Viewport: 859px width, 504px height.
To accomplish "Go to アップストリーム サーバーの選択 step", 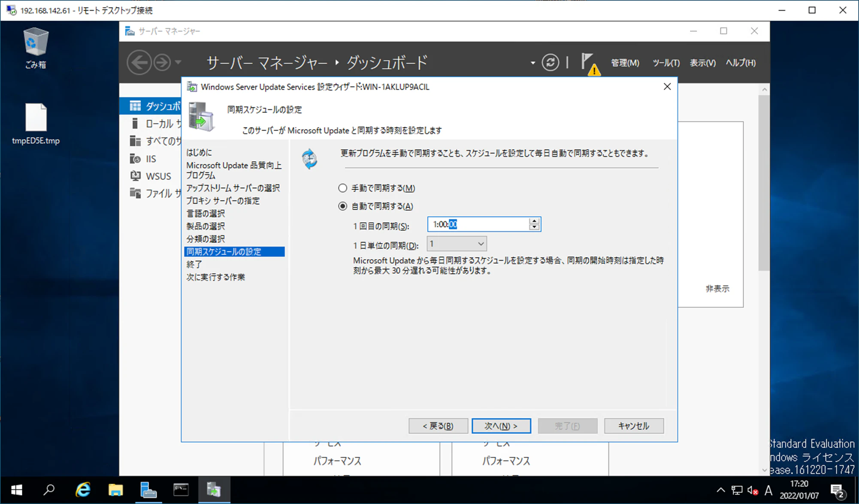I will [x=233, y=188].
